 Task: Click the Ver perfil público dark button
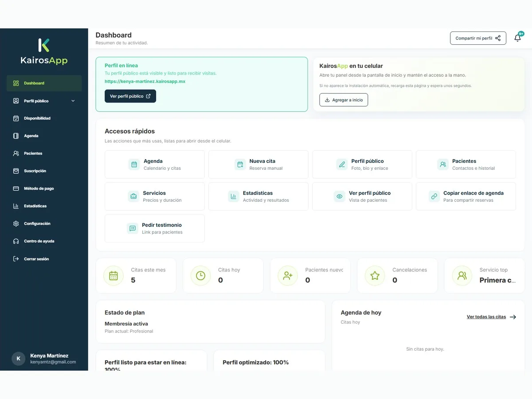click(x=130, y=96)
